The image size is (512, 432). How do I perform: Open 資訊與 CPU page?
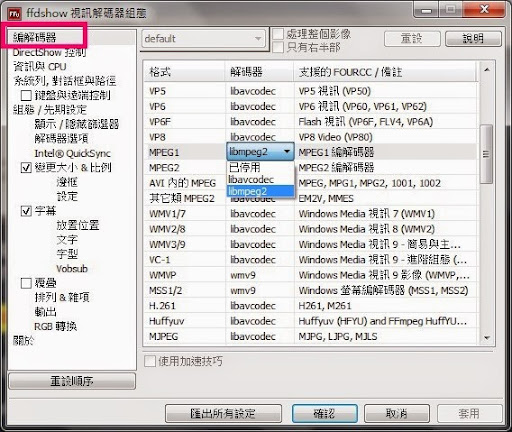point(40,67)
